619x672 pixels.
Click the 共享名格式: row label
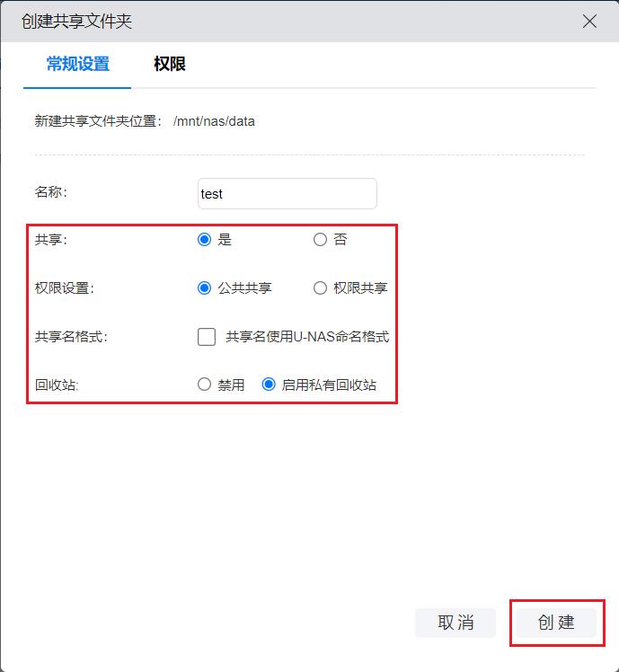point(71,337)
